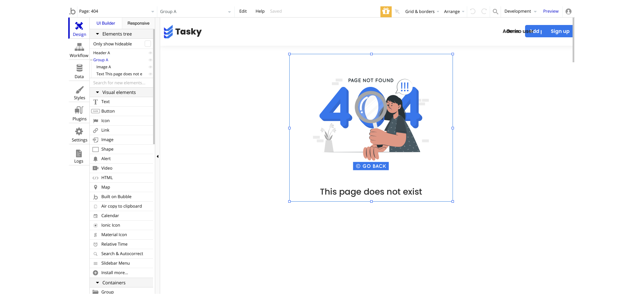The height and width of the screenshot is (297, 644).
Task: Toggle visibility eye for Image A
Action: [150, 67]
